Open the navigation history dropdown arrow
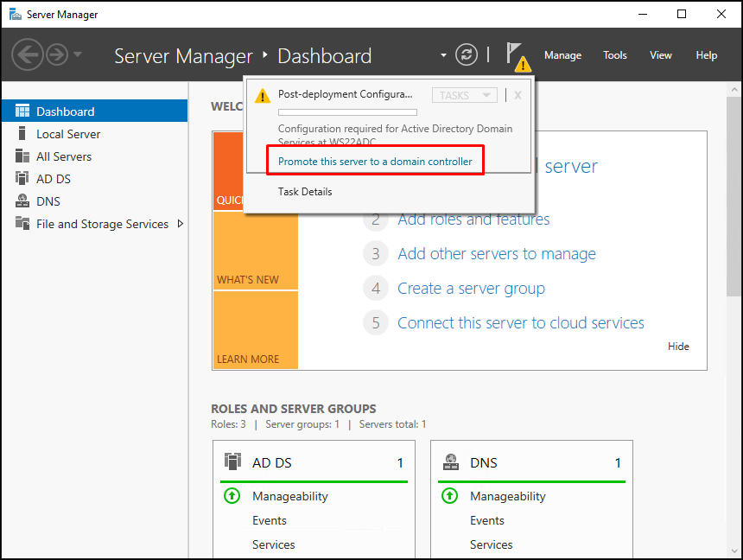The width and height of the screenshot is (743, 560). [78, 54]
